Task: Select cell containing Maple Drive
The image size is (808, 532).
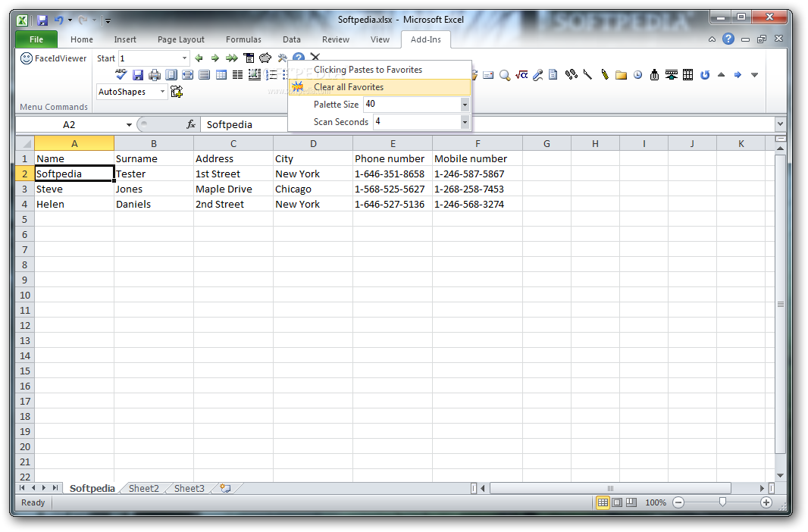Action: 233,189
